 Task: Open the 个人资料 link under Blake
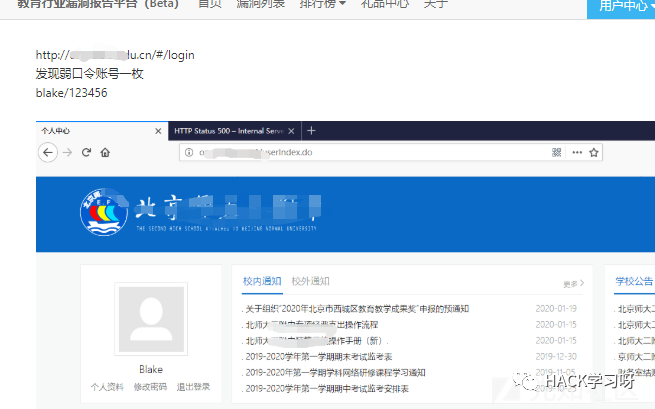pyautogui.click(x=107, y=387)
